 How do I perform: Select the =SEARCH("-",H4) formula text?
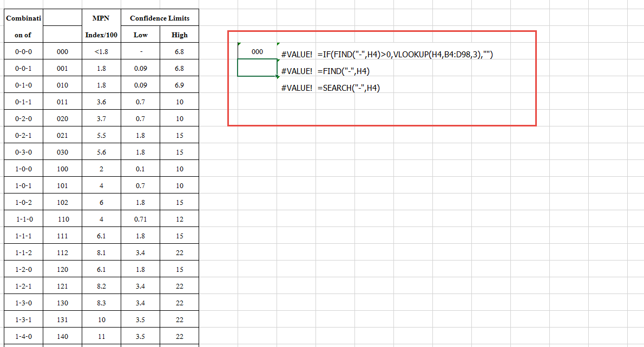(349, 88)
